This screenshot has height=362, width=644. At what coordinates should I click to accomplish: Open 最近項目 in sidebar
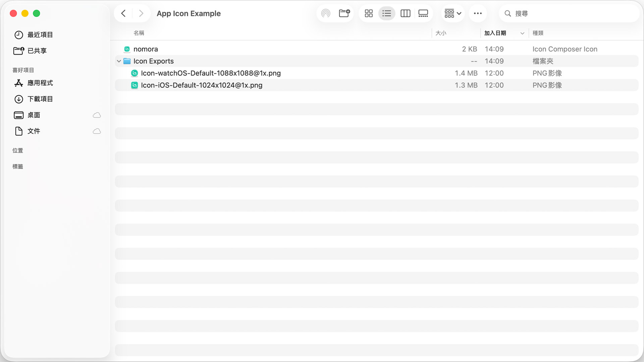click(x=40, y=35)
